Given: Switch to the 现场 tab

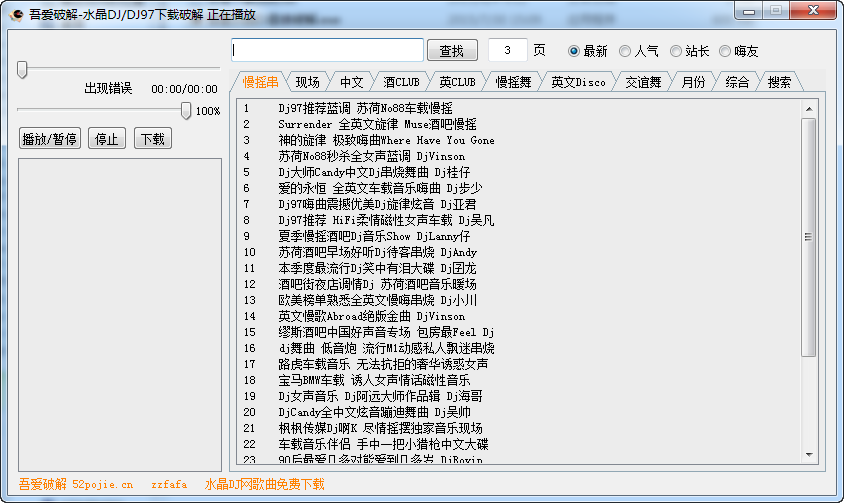Looking at the screenshot, I should [x=308, y=82].
